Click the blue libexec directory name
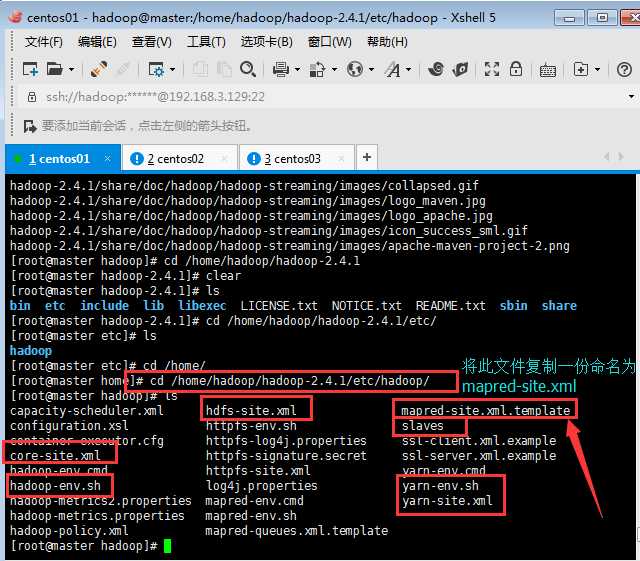The width and height of the screenshot is (640, 561). coord(202,306)
